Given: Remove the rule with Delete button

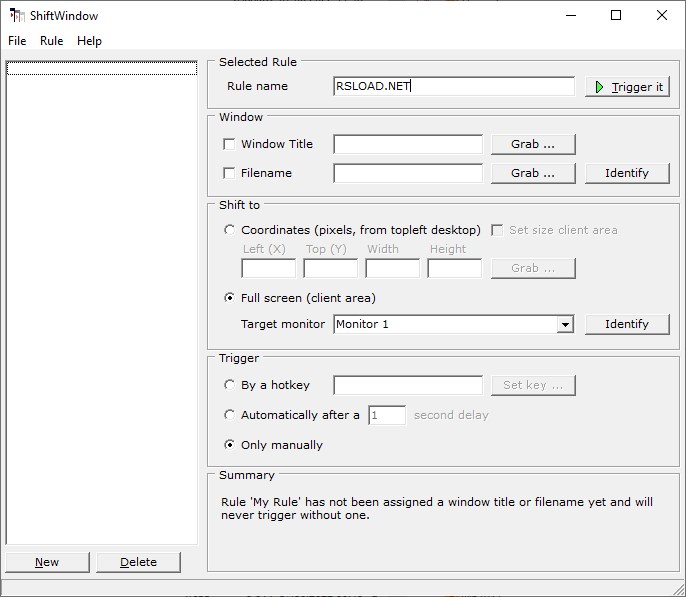Looking at the screenshot, I should coord(138,562).
